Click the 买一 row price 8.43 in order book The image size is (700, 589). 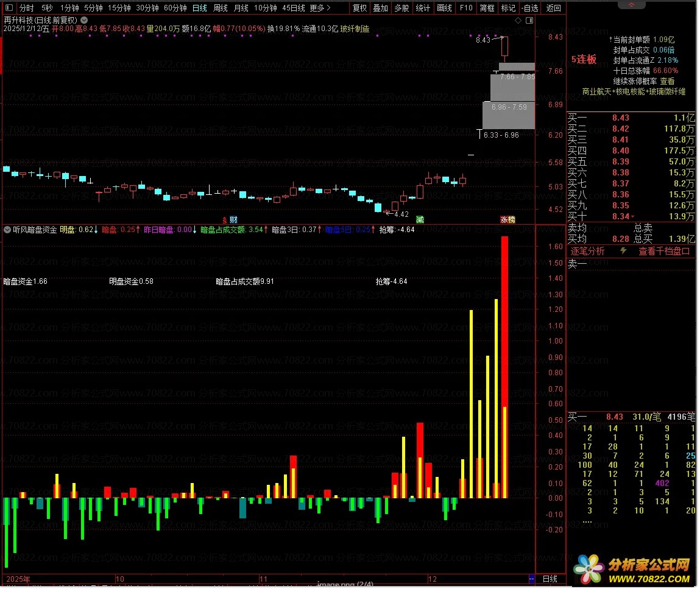621,118
